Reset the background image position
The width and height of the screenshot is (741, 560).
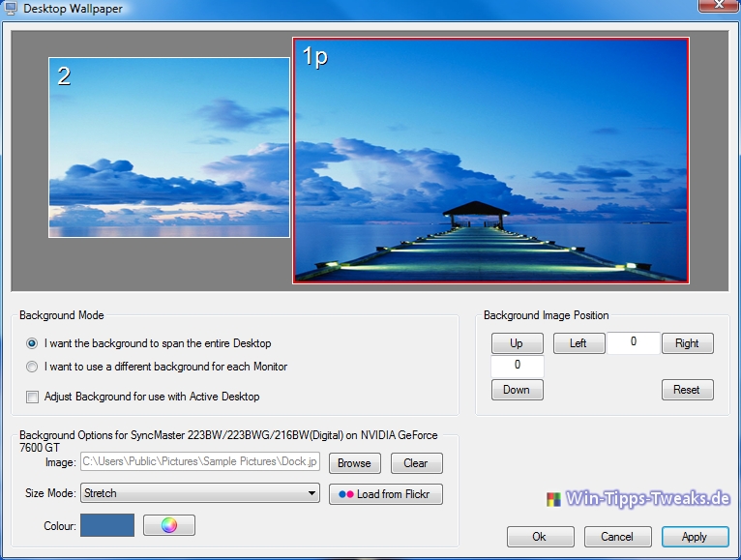click(688, 390)
